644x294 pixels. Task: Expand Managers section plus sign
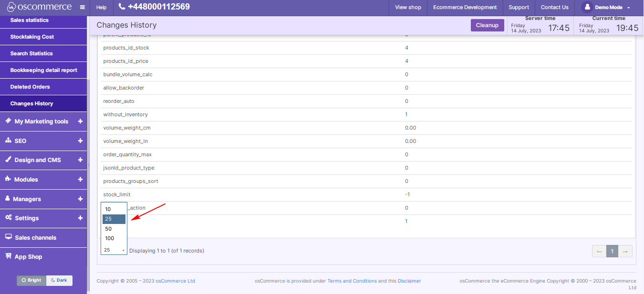(x=80, y=199)
